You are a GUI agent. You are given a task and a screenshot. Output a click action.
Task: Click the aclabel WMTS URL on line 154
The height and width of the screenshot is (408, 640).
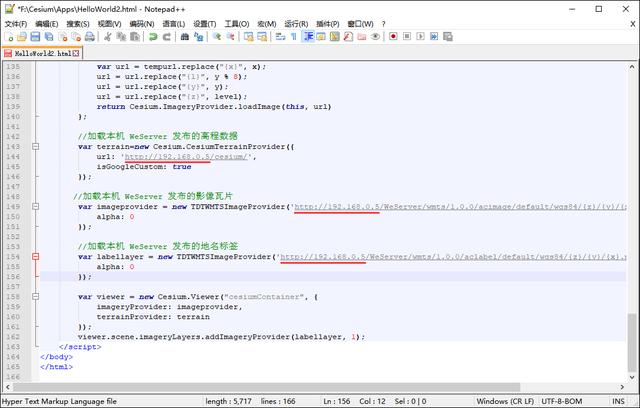pyautogui.click(x=453, y=257)
